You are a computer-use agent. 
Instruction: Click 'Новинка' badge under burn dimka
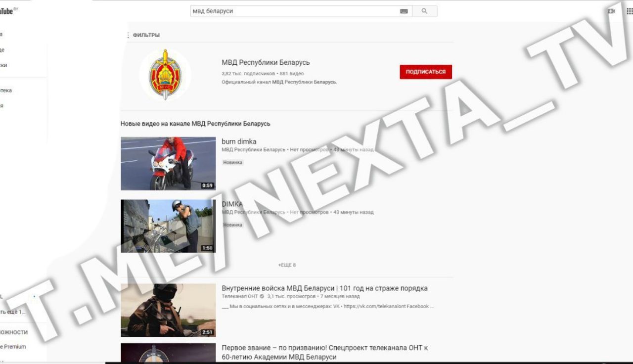point(232,162)
